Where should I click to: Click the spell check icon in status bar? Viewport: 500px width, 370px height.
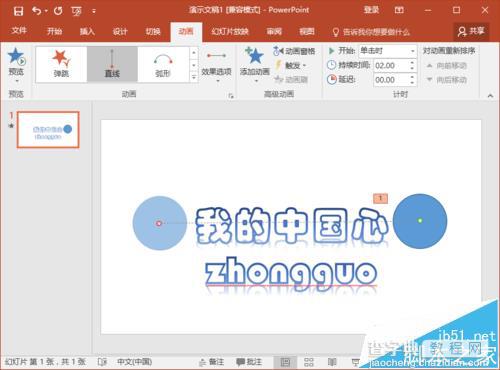click(x=102, y=362)
